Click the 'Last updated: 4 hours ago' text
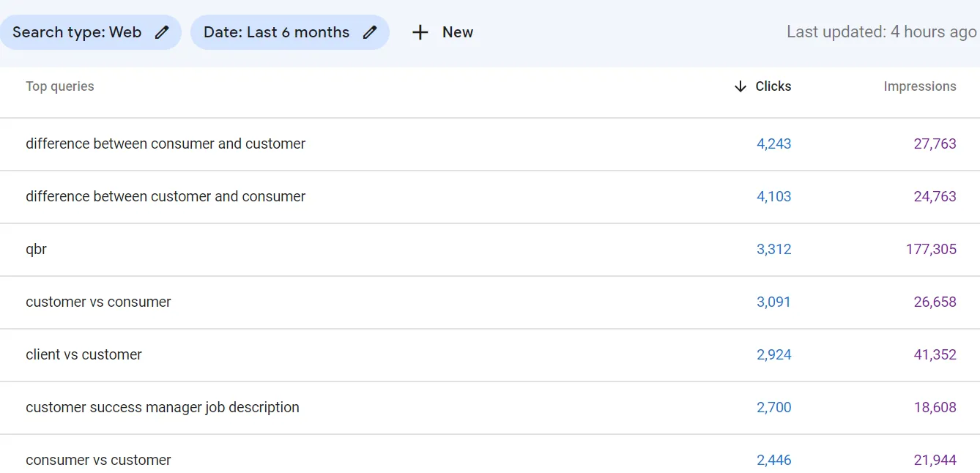 [x=881, y=32]
